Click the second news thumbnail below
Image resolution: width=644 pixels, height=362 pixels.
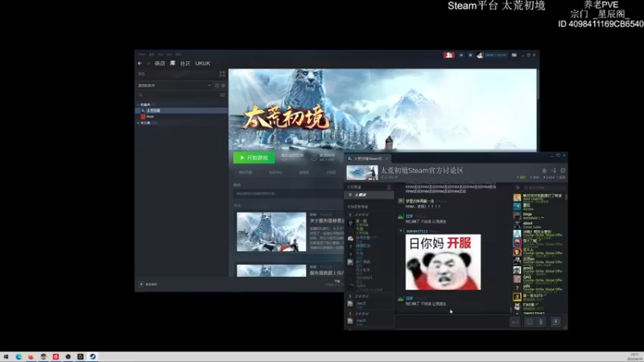tap(271, 270)
